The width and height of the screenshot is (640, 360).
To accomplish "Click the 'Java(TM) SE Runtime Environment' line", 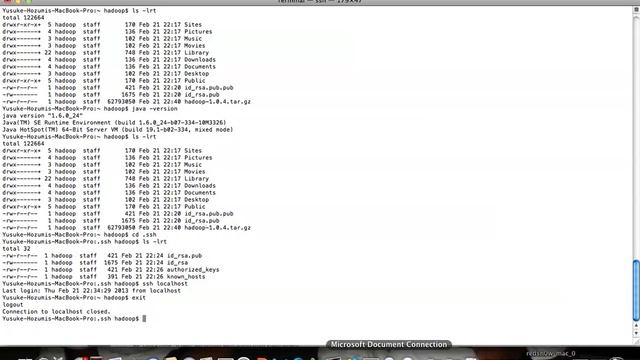I will (114, 122).
